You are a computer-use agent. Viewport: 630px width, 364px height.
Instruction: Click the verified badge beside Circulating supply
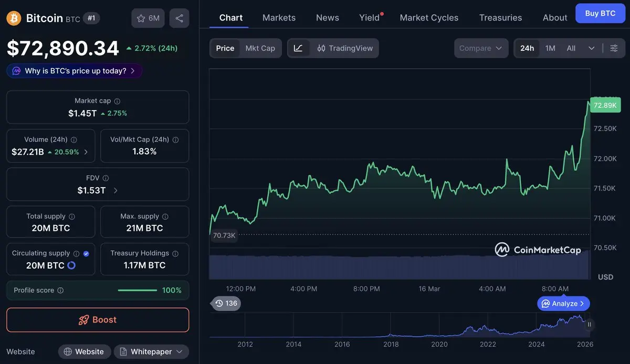pyautogui.click(x=86, y=253)
